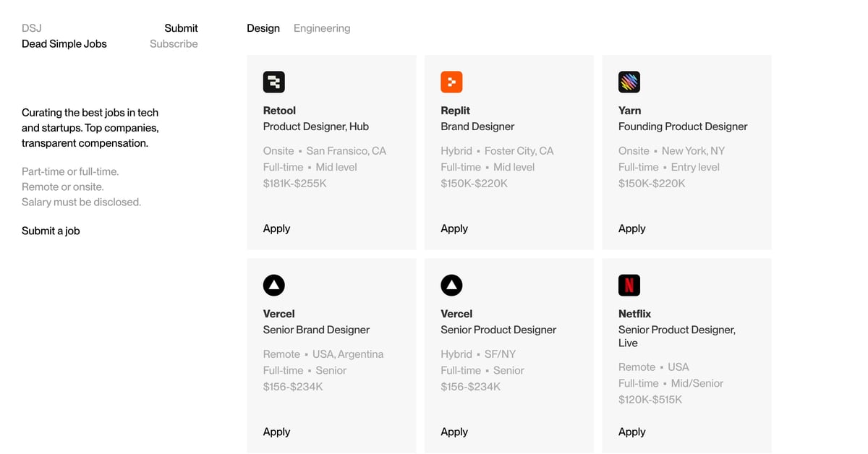Image resolution: width=868 pixels, height=454 pixels.
Task: Click 'Senior Product Designer' title on Vercel card
Action: point(498,330)
